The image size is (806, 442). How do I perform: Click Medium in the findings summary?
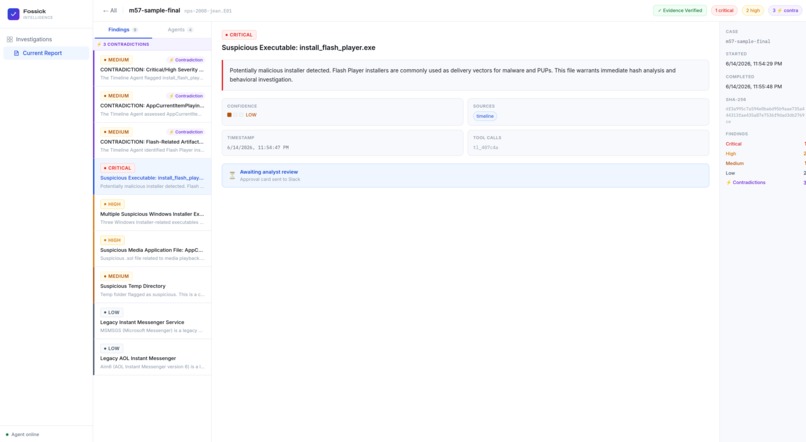click(735, 163)
